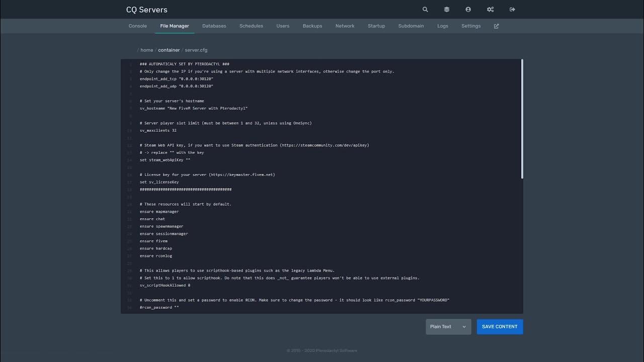This screenshot has width=644, height=362.
Task: Open the search icon in header
Action: 425,10
